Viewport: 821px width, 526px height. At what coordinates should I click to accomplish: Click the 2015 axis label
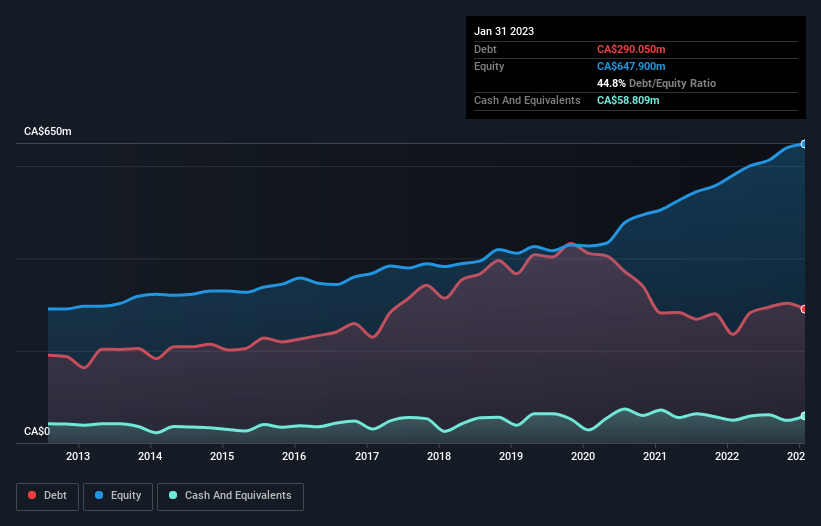222,456
